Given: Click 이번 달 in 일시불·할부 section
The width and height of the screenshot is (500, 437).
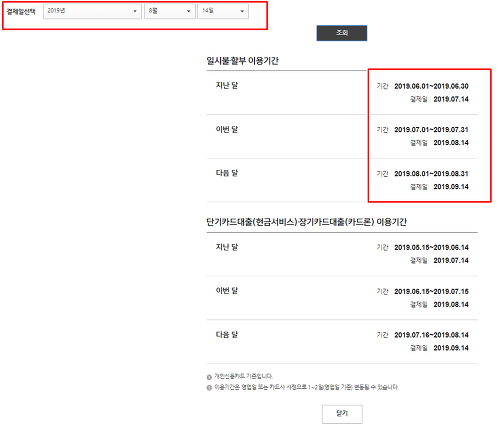Looking at the screenshot, I should (227, 129).
